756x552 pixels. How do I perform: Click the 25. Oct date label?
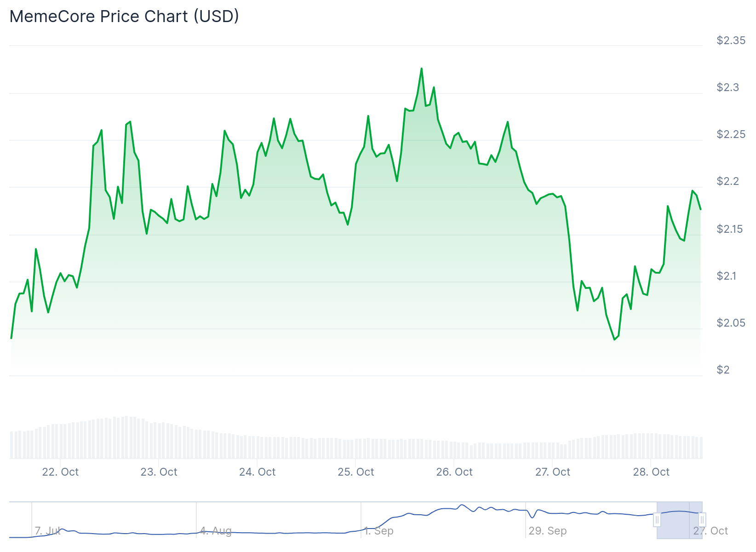[x=355, y=472]
